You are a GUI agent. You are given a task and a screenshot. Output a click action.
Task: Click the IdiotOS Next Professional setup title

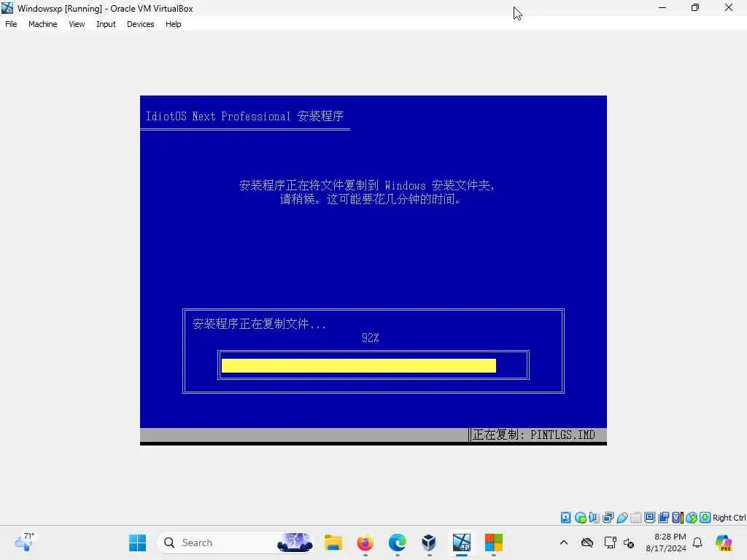click(244, 116)
